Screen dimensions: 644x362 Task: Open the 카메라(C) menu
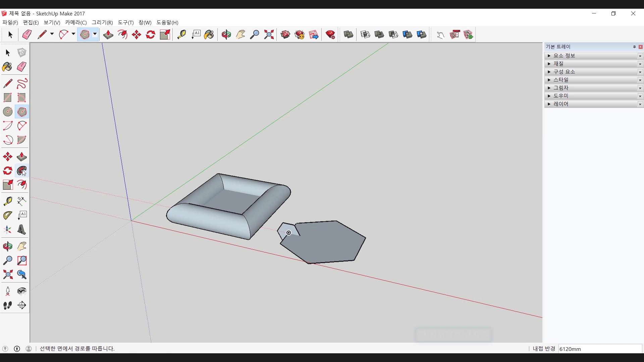pos(76,22)
